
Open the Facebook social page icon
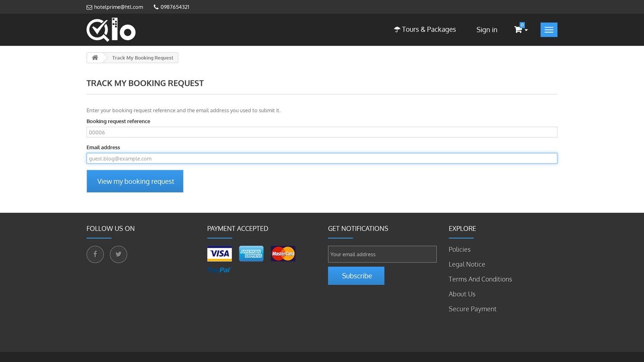pyautogui.click(x=95, y=254)
